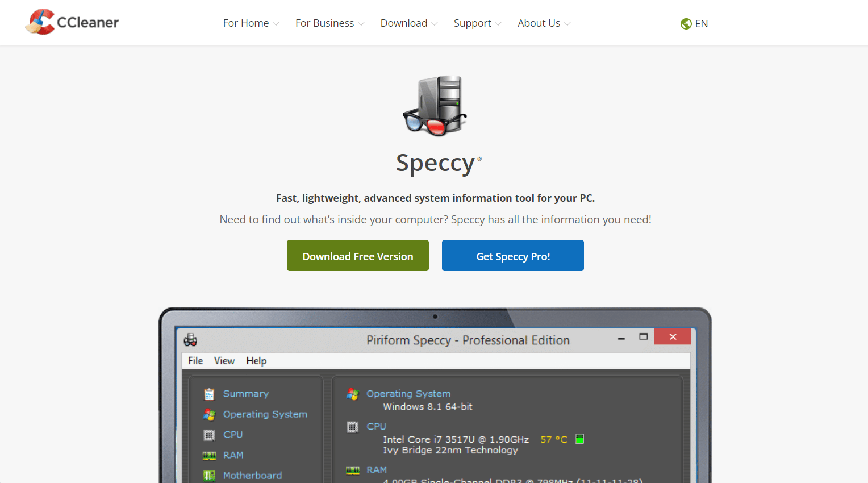Image resolution: width=868 pixels, height=483 pixels.
Task: Open the EN language selector
Action: (x=694, y=24)
